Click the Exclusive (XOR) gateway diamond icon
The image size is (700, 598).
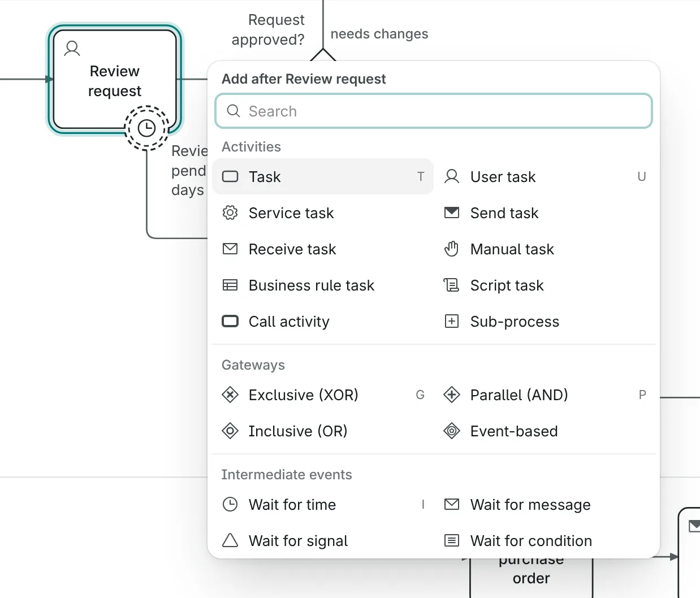230,395
